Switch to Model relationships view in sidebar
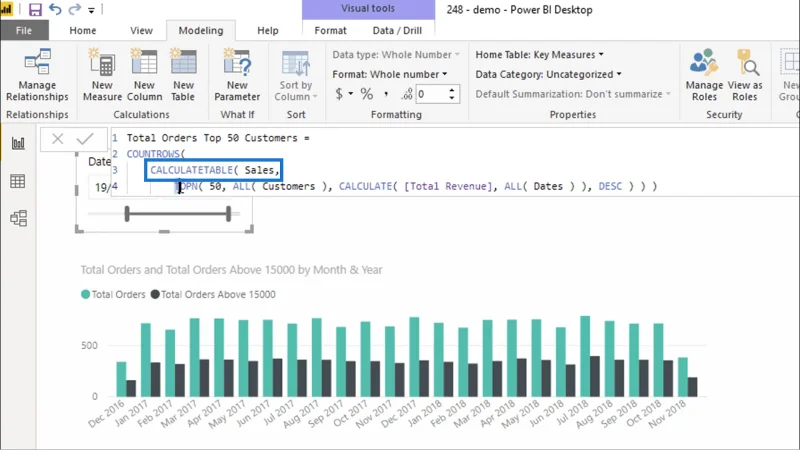 pos(18,218)
